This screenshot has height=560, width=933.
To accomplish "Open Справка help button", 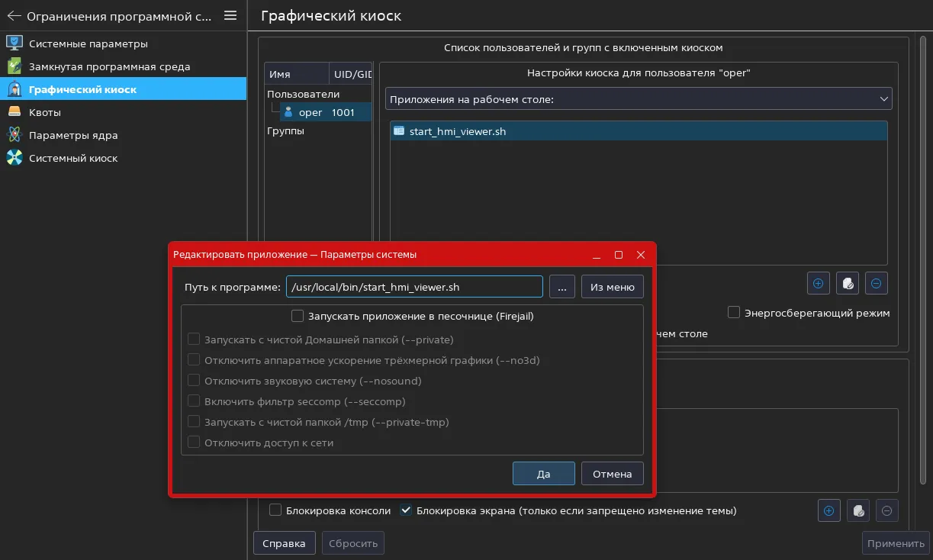I will pyautogui.click(x=285, y=543).
